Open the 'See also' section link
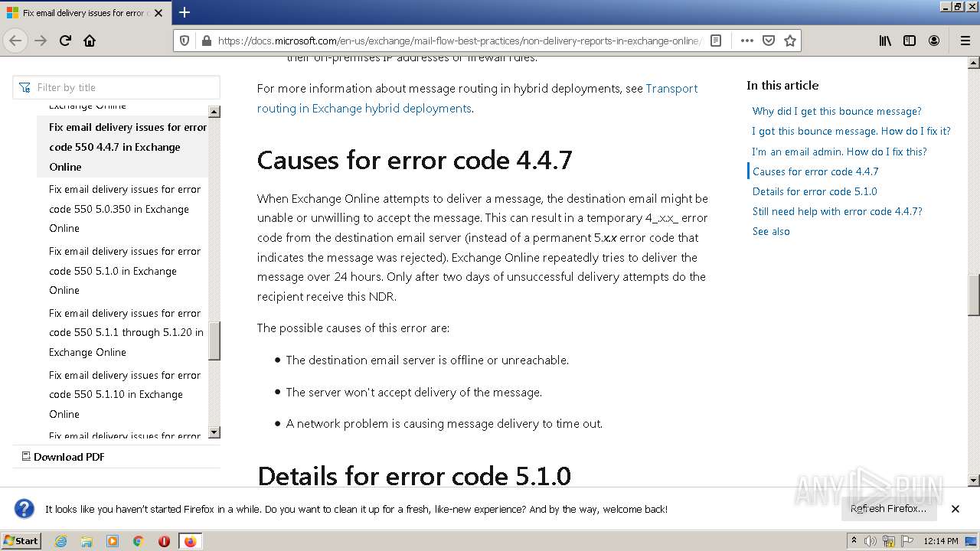 tap(771, 231)
